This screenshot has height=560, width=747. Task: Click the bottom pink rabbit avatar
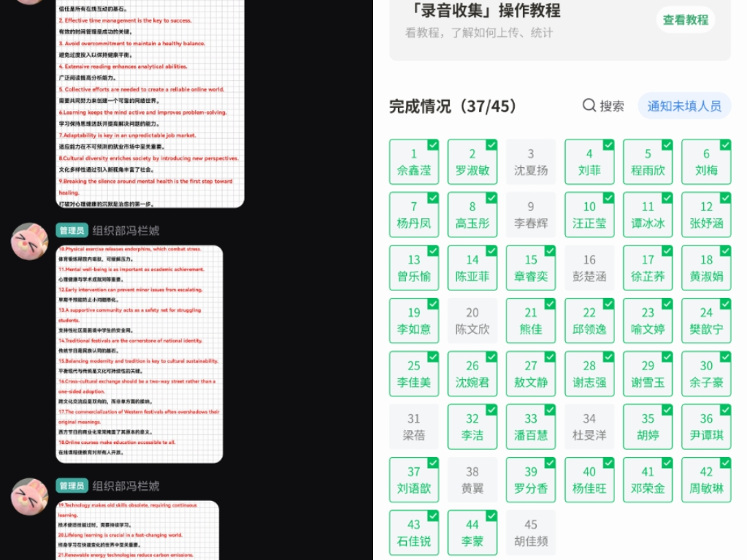[29, 496]
